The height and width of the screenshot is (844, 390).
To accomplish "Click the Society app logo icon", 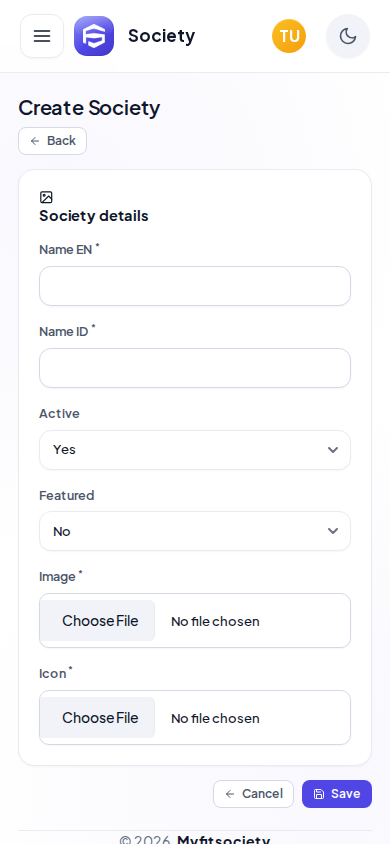I will point(94,36).
